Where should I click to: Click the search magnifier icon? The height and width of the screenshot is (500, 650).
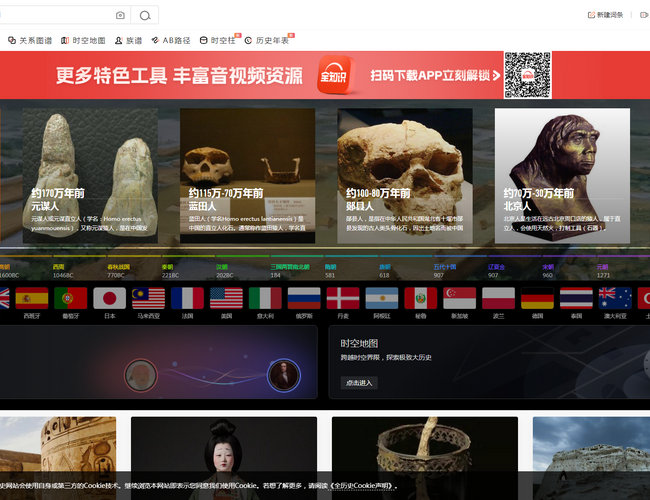pos(145,15)
